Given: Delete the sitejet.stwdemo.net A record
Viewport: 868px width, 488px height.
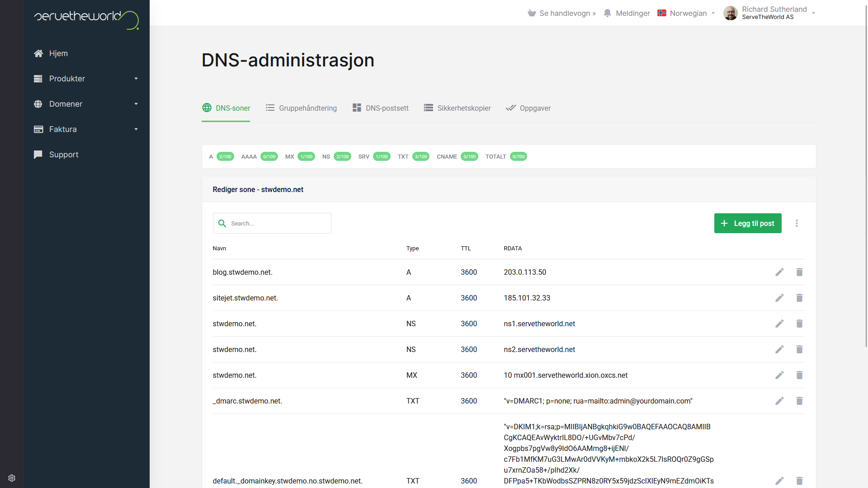Looking at the screenshot, I should point(799,298).
